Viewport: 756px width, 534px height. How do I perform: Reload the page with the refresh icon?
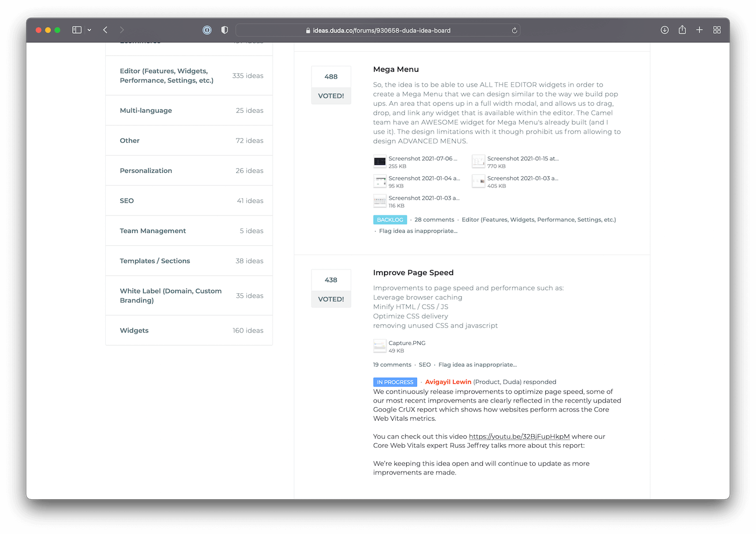tap(515, 30)
